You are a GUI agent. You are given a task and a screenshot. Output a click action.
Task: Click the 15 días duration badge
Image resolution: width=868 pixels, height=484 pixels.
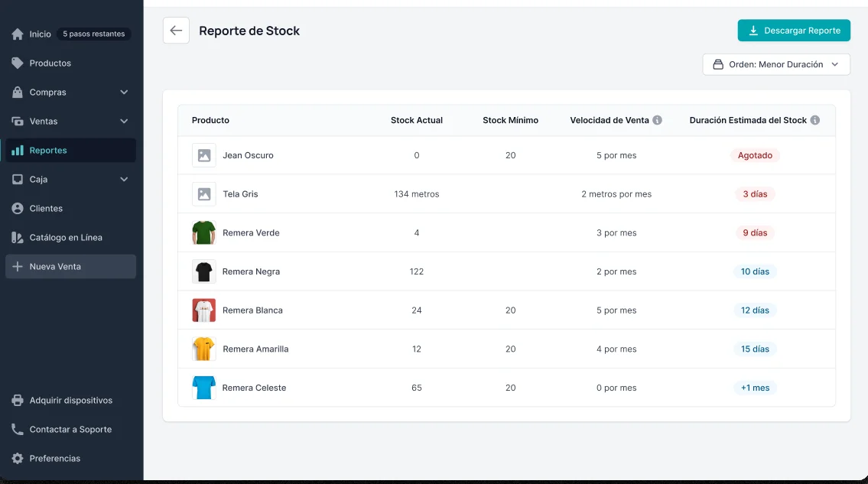point(755,349)
